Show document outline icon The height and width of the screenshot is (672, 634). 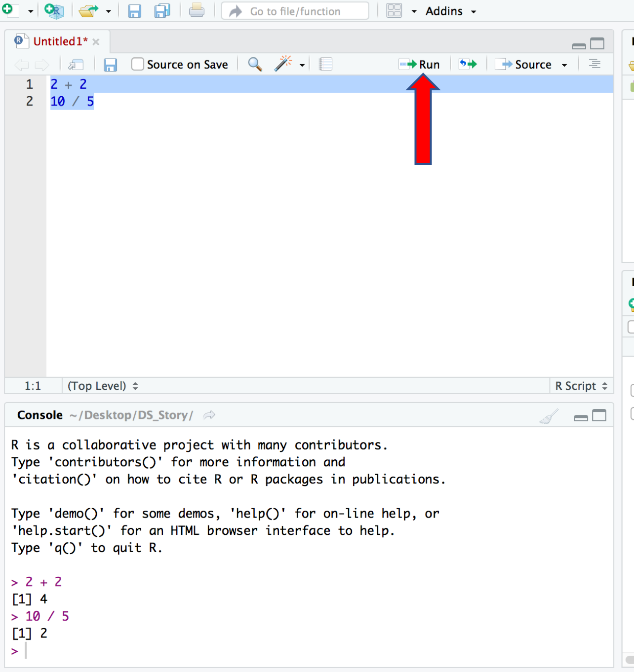(x=594, y=64)
